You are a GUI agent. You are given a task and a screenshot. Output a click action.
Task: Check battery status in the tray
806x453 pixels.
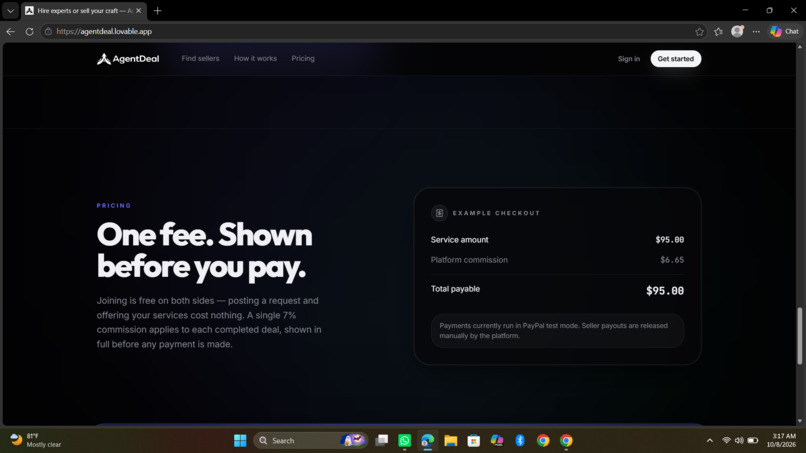pyautogui.click(x=753, y=441)
